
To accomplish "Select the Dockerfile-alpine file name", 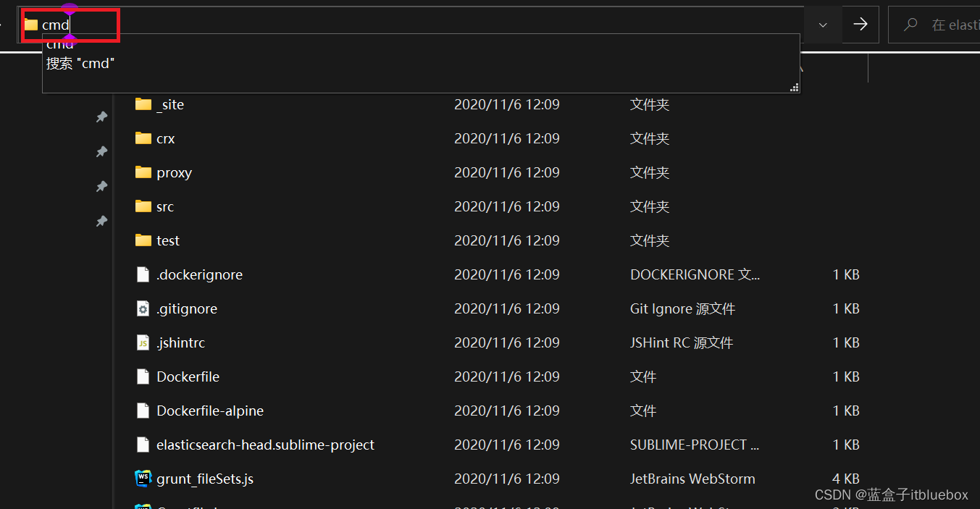I will click(210, 411).
